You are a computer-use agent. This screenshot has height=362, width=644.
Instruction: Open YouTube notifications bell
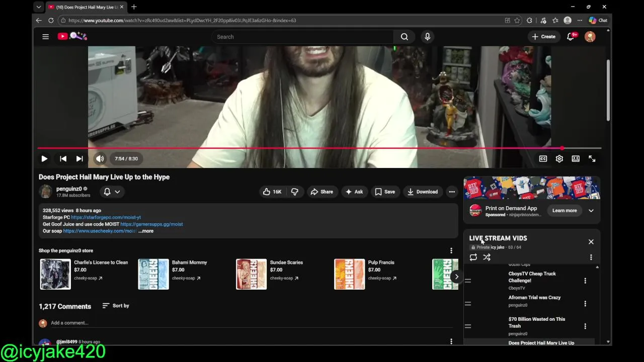click(x=571, y=37)
